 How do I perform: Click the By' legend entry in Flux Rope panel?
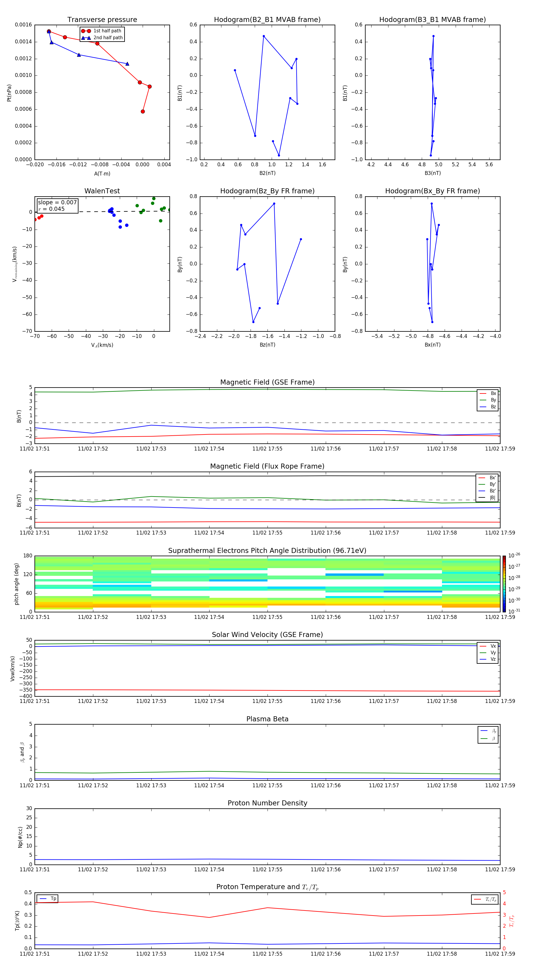coord(487,484)
